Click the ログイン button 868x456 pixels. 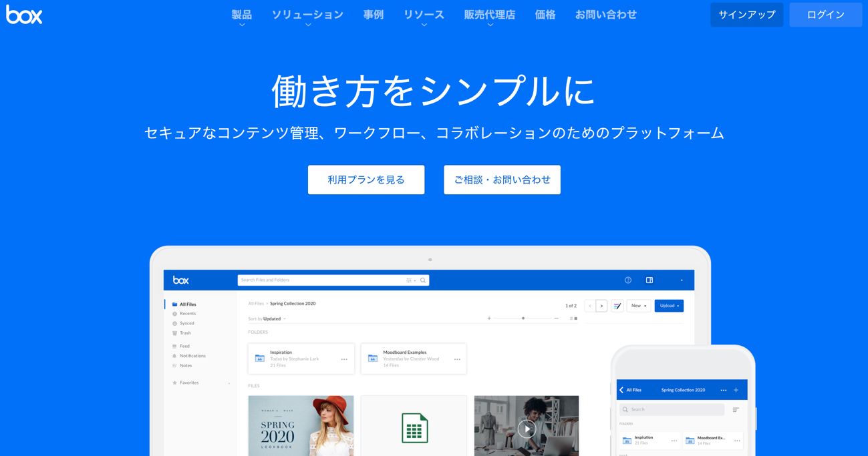(826, 15)
